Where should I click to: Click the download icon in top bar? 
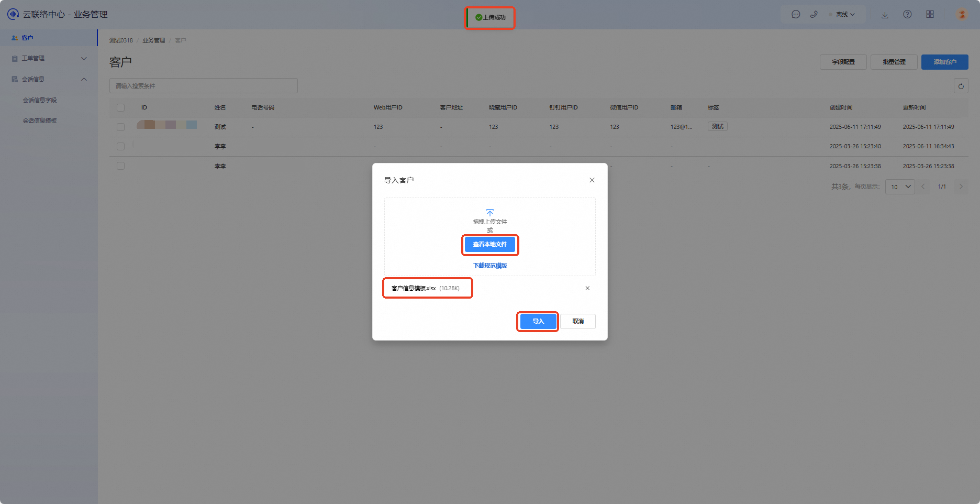(885, 15)
